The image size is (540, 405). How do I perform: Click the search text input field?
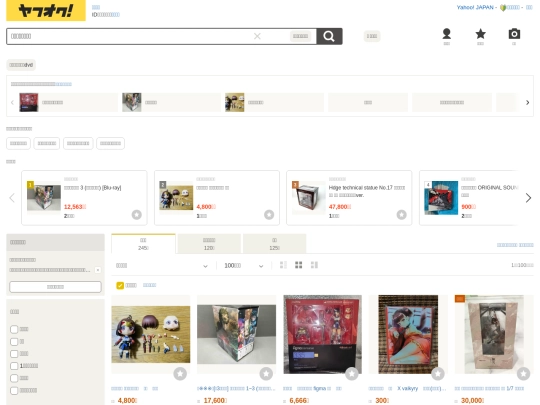tap(131, 36)
